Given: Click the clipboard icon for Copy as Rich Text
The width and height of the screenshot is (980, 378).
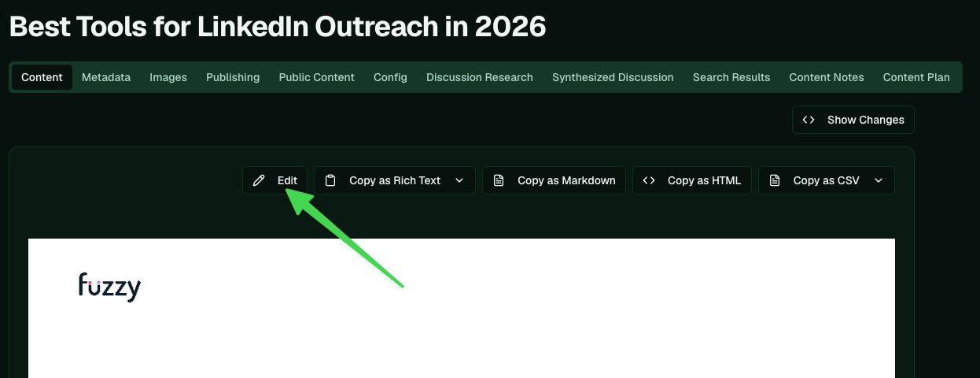Looking at the screenshot, I should click(331, 180).
